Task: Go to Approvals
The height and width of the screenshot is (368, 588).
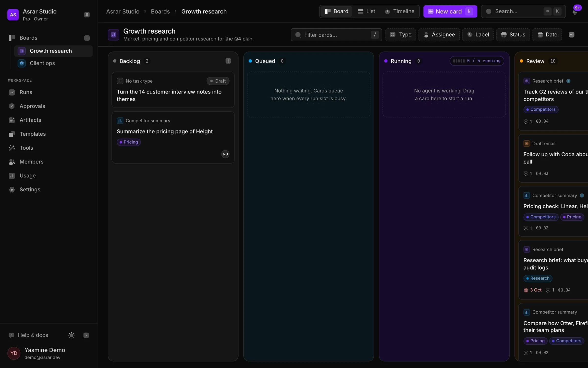Action: (x=49, y=106)
